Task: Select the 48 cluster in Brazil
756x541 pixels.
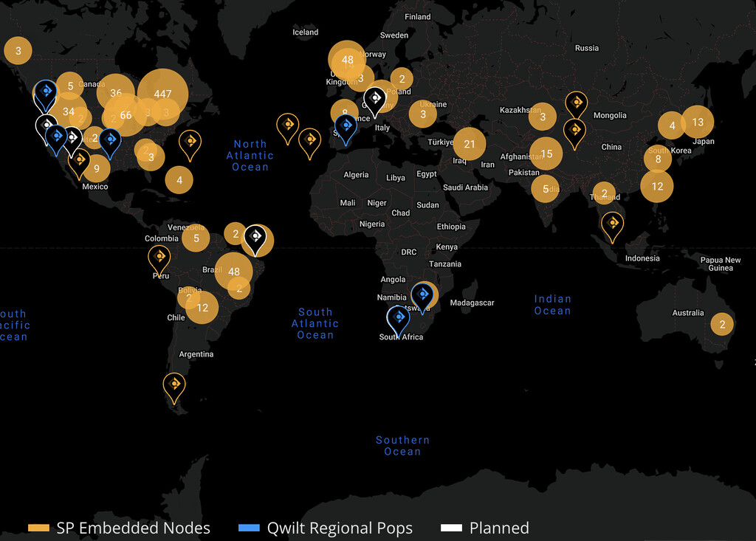Action: coord(234,272)
